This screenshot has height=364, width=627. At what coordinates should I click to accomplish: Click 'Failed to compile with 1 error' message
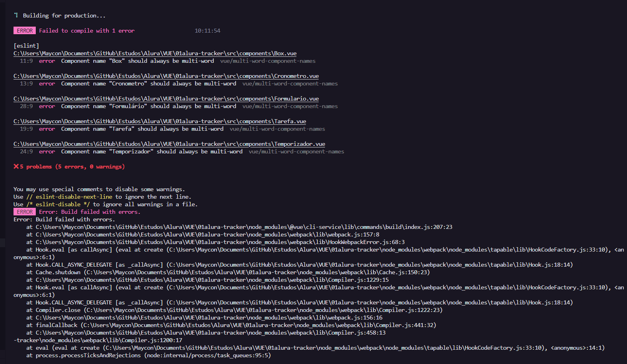(87, 31)
